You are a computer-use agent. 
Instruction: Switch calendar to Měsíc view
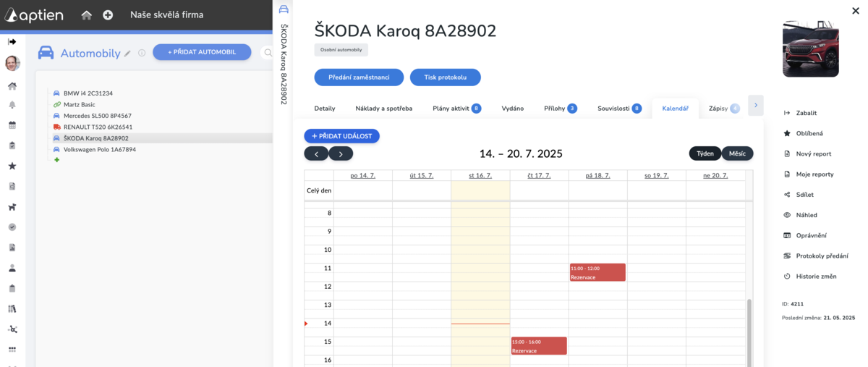(x=737, y=153)
